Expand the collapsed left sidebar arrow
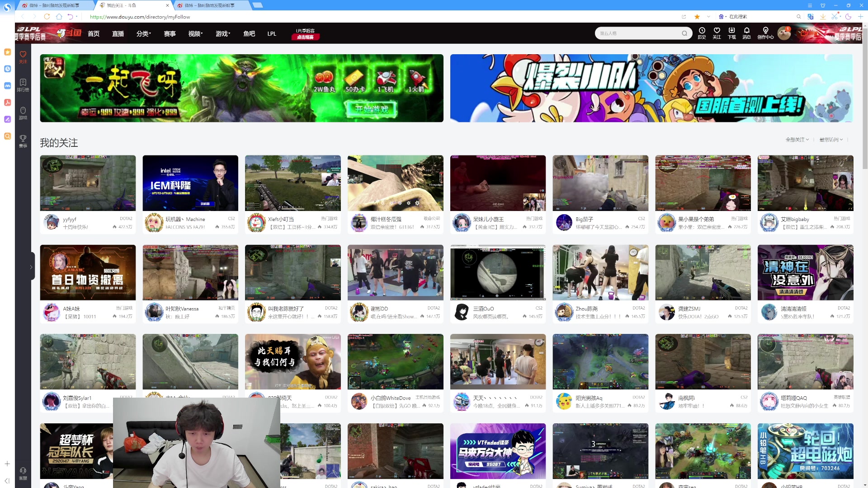The image size is (868, 488). pyautogui.click(x=31, y=267)
